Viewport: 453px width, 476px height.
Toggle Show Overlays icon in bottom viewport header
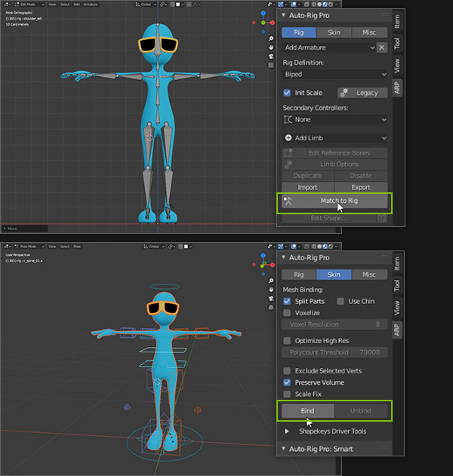(x=294, y=247)
